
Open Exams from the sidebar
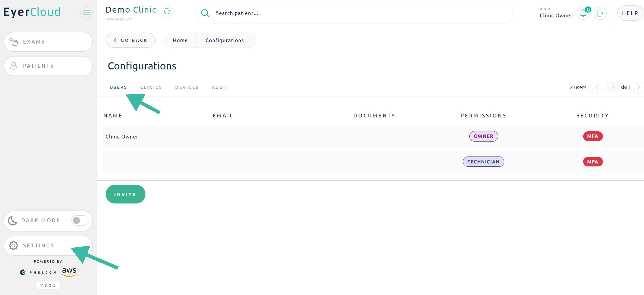tap(48, 42)
